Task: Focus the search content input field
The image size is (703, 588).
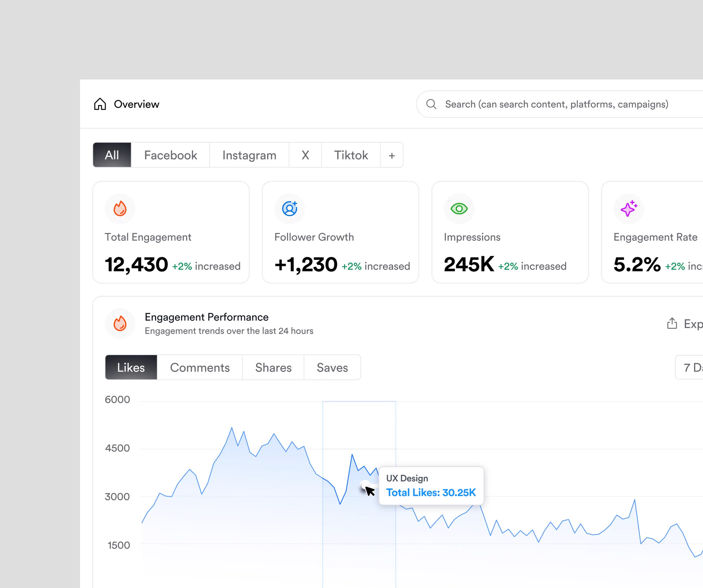Action: click(560, 104)
